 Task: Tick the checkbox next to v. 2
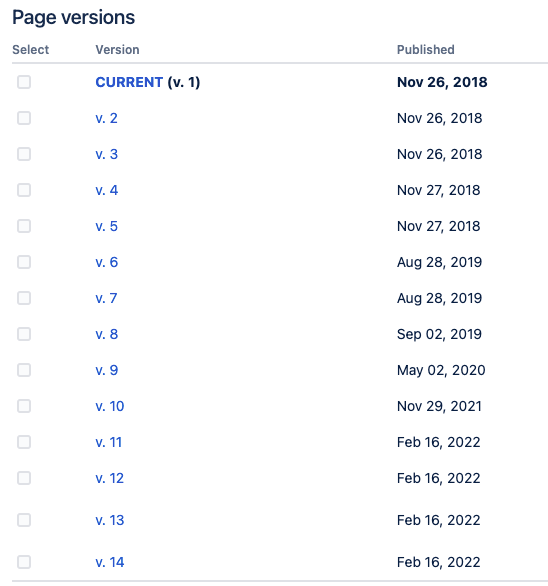click(x=24, y=118)
